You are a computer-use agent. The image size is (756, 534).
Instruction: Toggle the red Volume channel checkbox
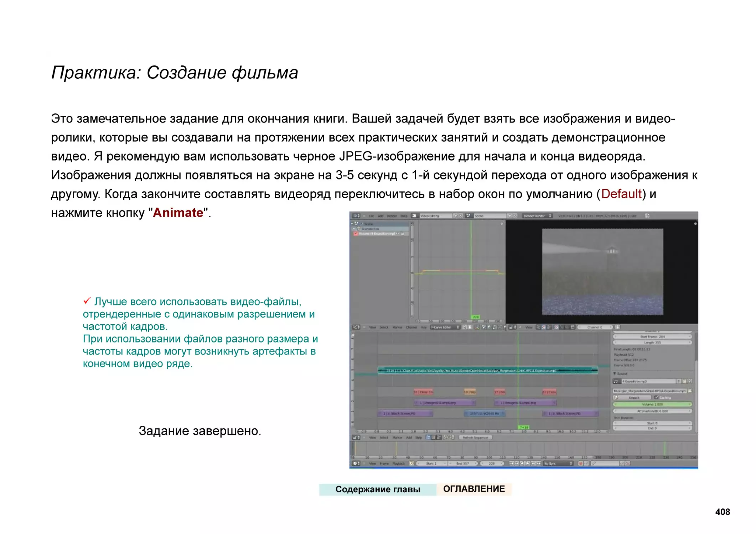356,234
